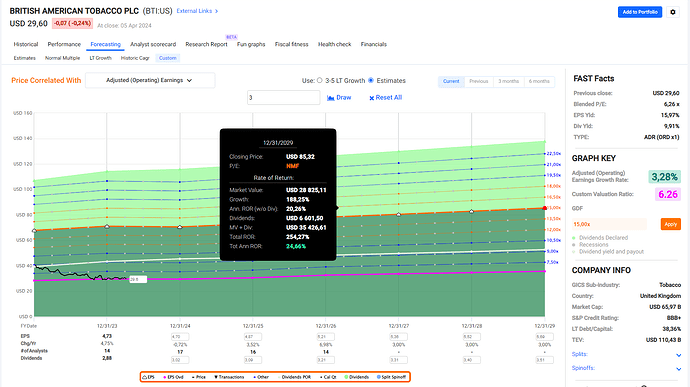Open the Fiscal fitness tab
The image size is (690, 387).
(x=291, y=44)
